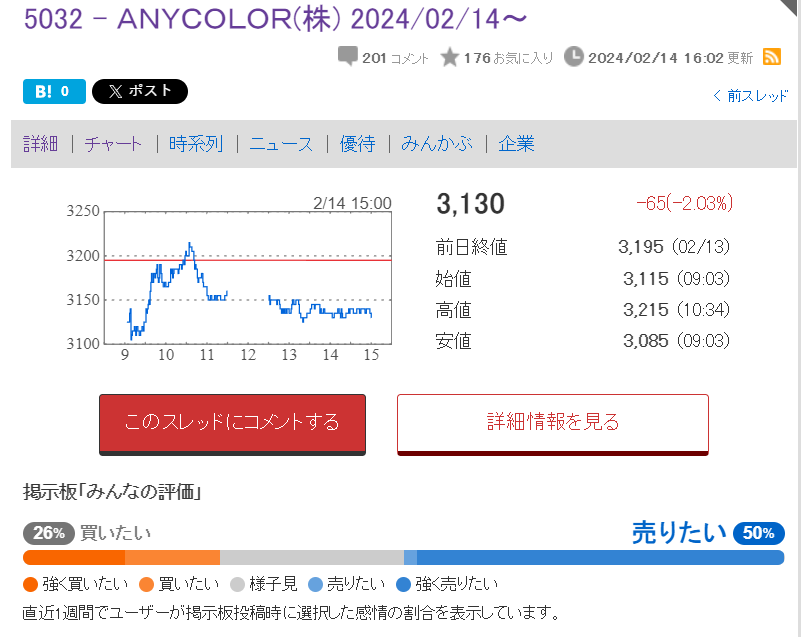Click gray 様子見 bar segment
This screenshot has height=637, width=801.
tap(312, 557)
